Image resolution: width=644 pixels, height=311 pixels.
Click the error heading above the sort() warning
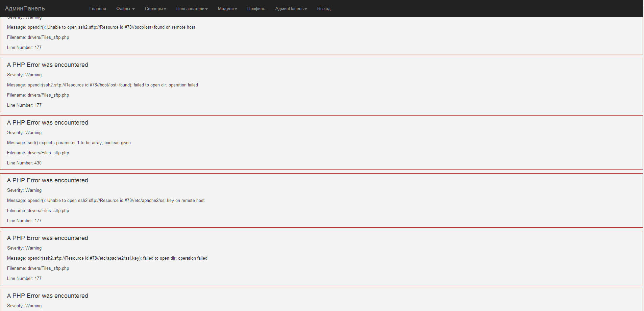[x=48, y=123]
